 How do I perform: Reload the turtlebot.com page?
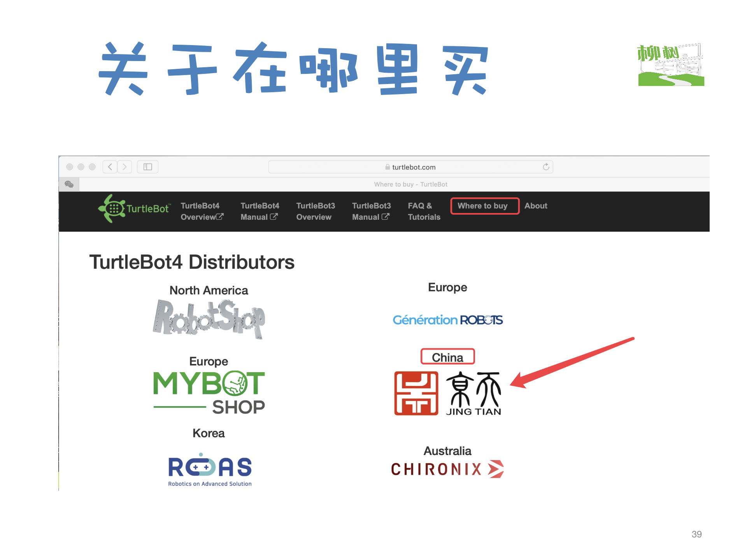click(546, 167)
